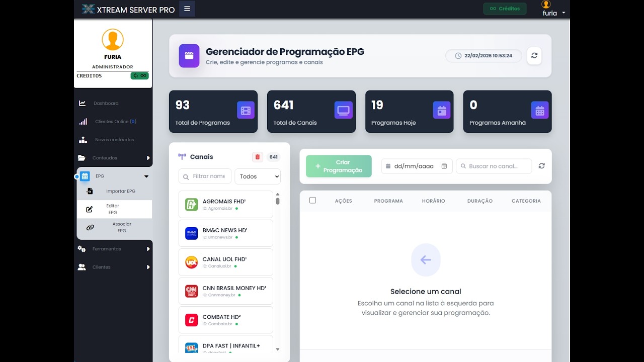Click the Ferramentas gears icon

pyautogui.click(x=82, y=249)
